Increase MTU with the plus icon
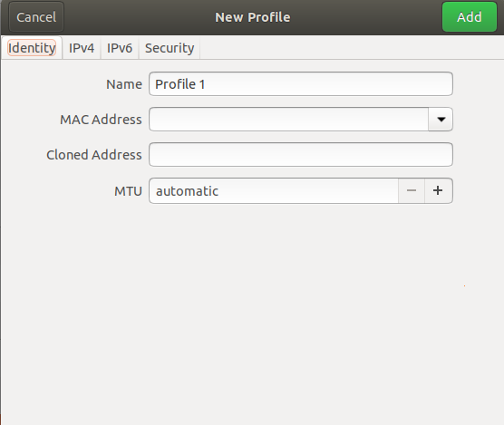The image size is (504, 425). [x=439, y=190]
